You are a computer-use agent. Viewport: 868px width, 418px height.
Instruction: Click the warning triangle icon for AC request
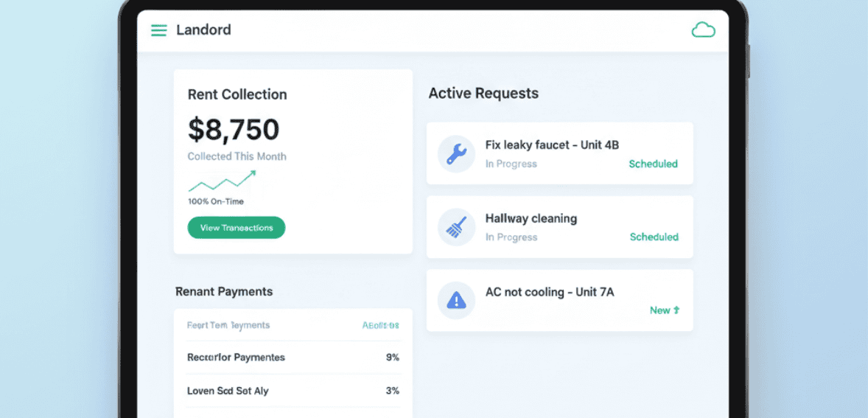click(x=456, y=300)
